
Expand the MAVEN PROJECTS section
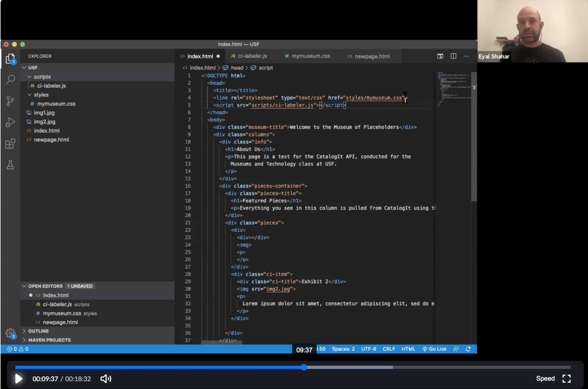49,340
